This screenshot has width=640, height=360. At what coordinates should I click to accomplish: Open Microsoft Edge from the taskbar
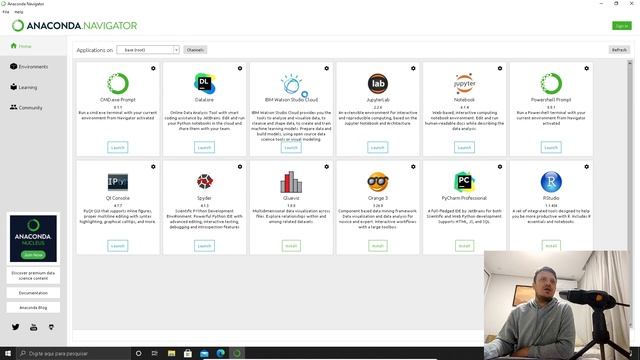pos(221,353)
